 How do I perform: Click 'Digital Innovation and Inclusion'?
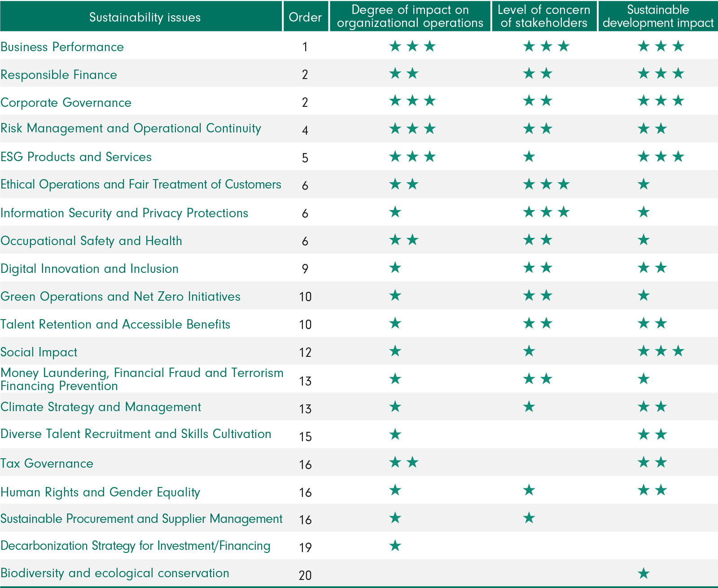pos(90,269)
